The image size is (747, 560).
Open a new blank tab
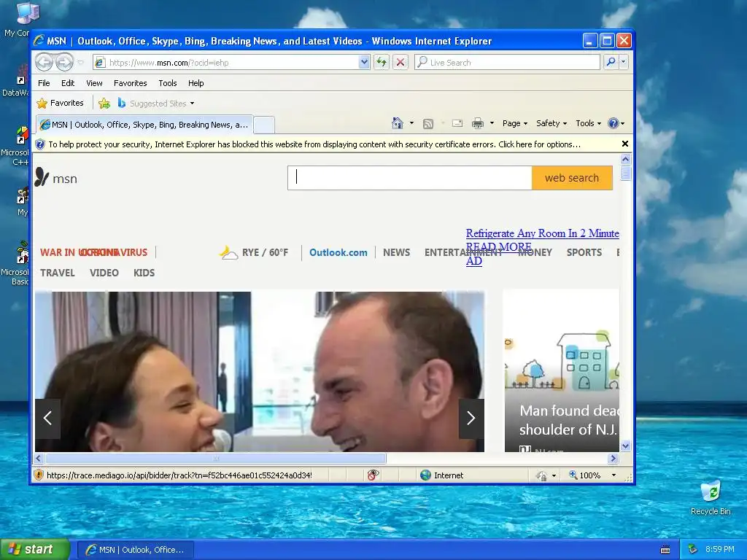264,125
